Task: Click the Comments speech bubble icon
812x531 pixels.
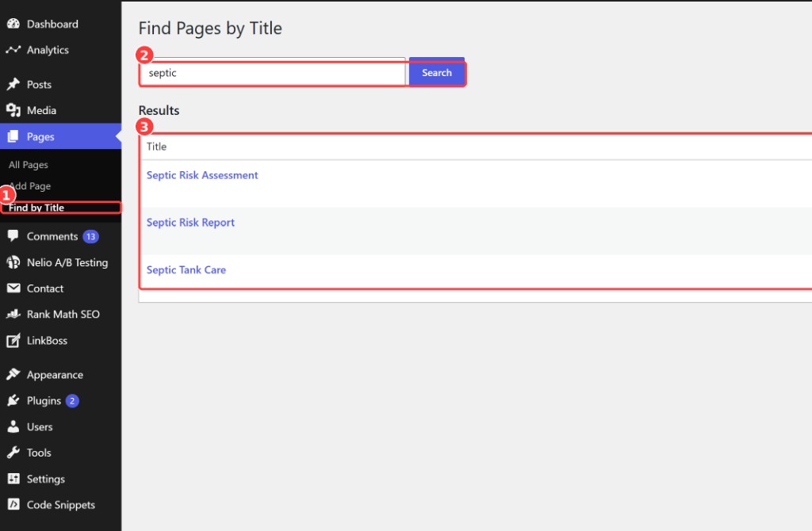Action: click(x=13, y=236)
